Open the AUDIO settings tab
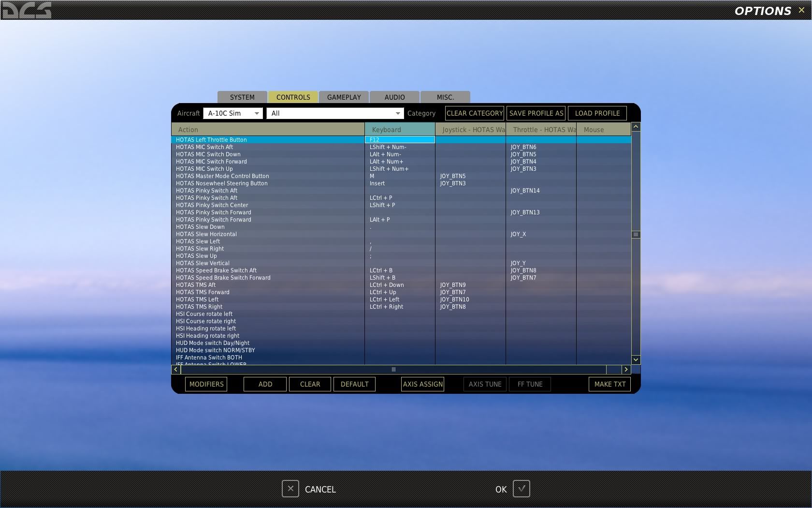812x508 pixels. point(394,97)
